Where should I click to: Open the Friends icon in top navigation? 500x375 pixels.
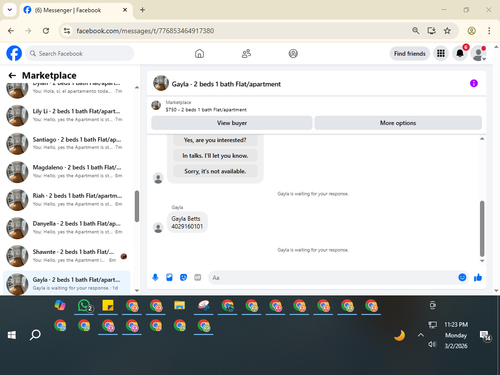click(246, 53)
